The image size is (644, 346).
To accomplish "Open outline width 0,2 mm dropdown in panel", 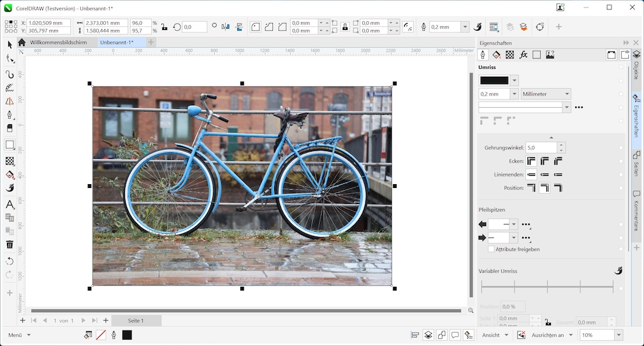I will pos(514,94).
